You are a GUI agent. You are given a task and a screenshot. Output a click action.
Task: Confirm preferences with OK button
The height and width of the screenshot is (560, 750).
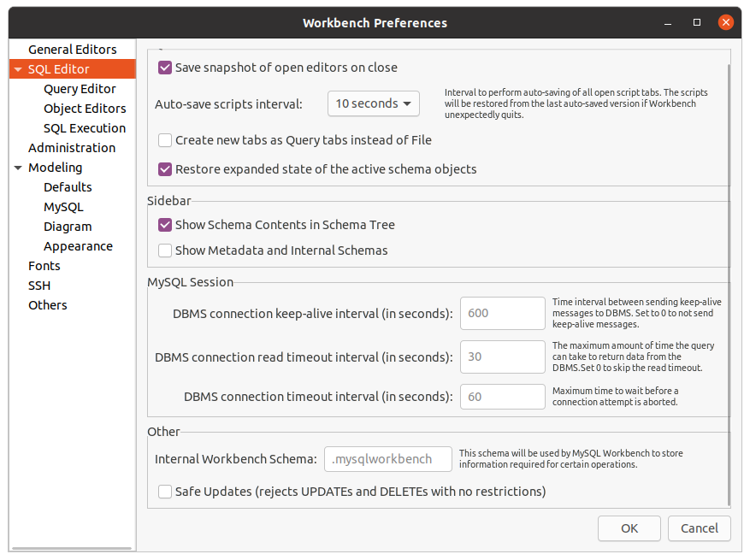click(x=629, y=528)
